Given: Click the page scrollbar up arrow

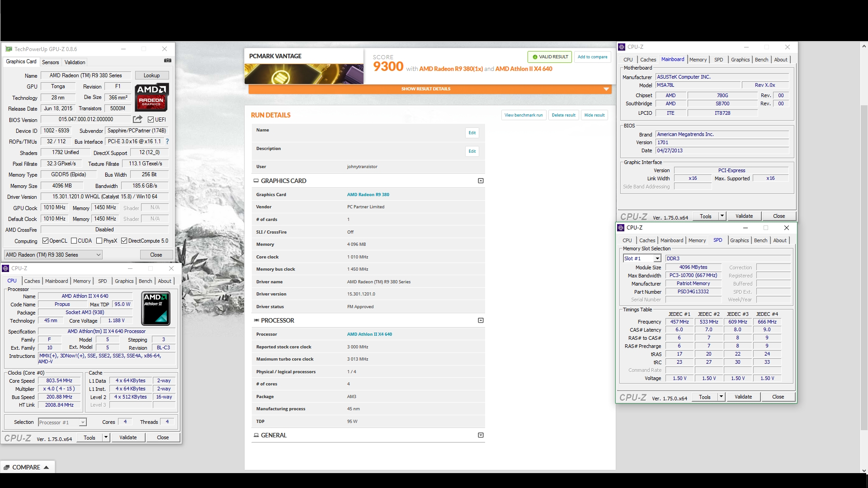Looking at the screenshot, I should [x=864, y=46].
